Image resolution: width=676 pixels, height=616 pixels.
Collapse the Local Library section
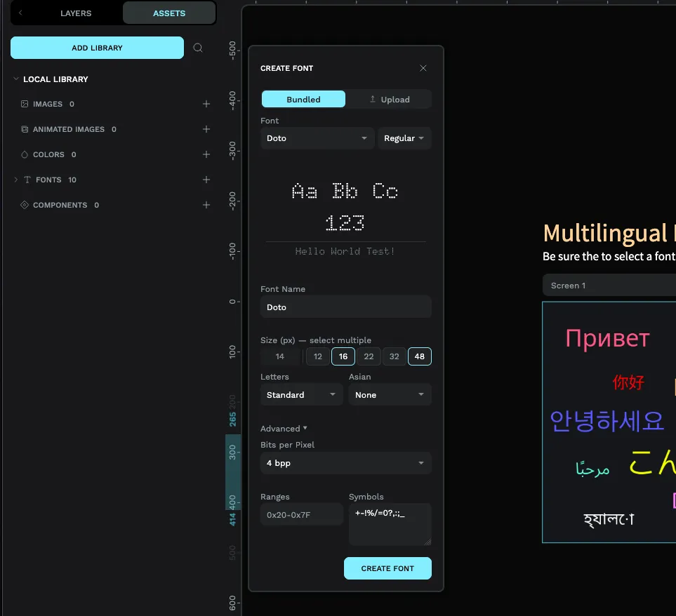[x=16, y=79]
